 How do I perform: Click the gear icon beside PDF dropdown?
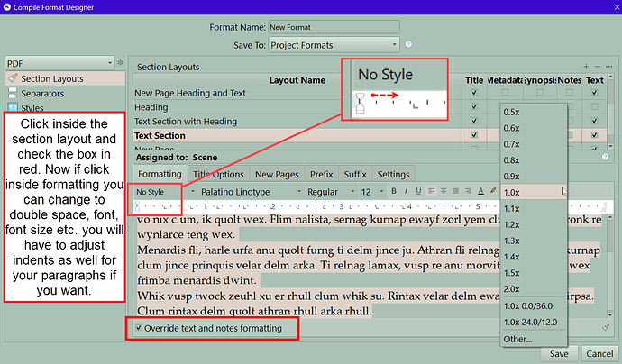click(x=120, y=63)
